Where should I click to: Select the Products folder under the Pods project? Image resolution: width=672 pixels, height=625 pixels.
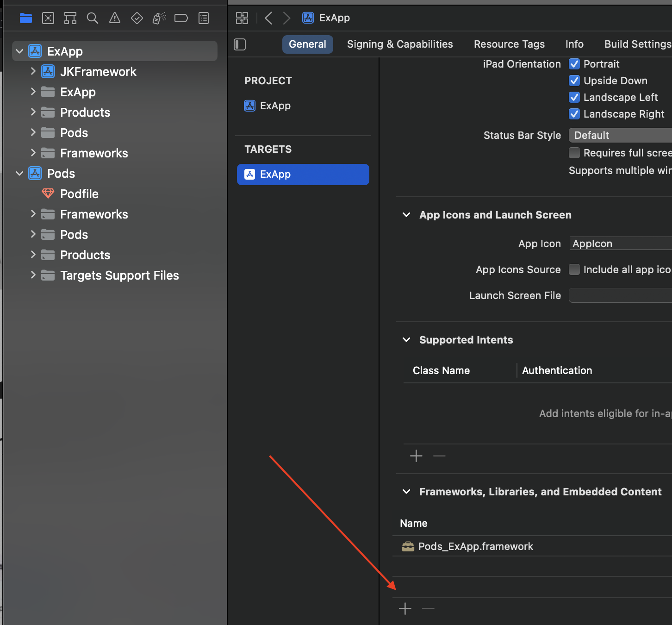[85, 255]
